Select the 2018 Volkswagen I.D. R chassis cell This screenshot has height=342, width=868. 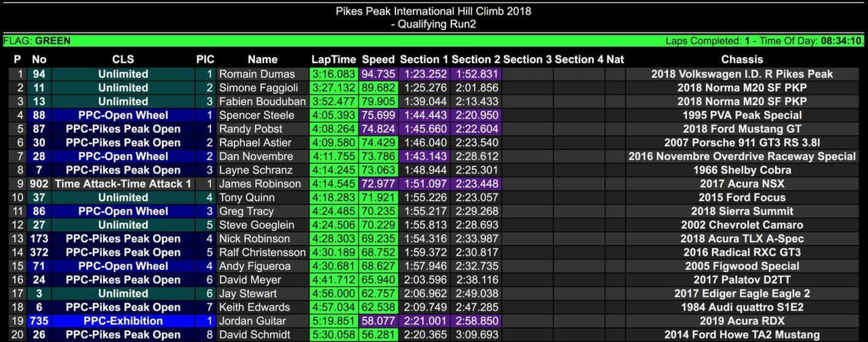742,74
